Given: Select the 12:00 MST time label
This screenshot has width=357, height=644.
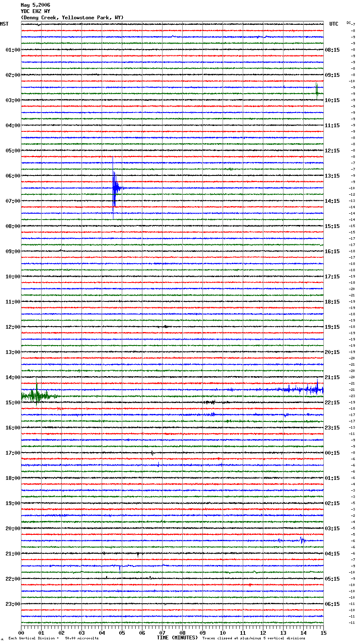Looking at the screenshot, I should click(x=13, y=327).
